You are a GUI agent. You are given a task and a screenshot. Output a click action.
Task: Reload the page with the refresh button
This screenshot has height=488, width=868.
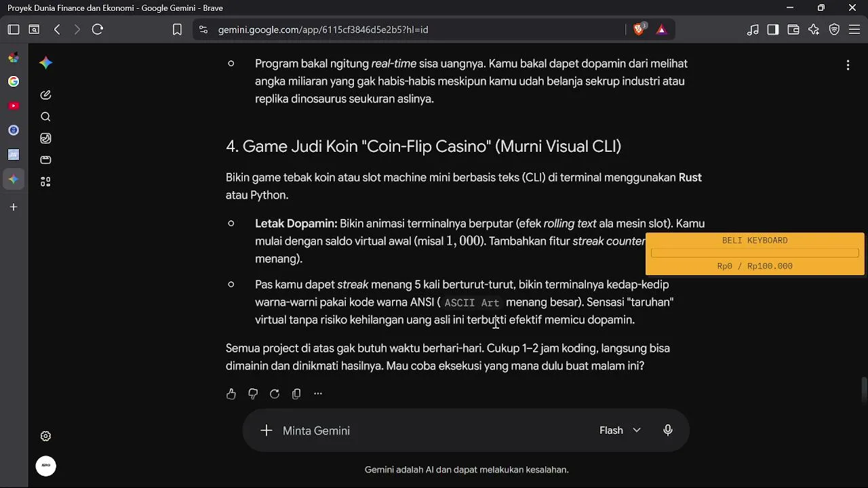(x=97, y=29)
